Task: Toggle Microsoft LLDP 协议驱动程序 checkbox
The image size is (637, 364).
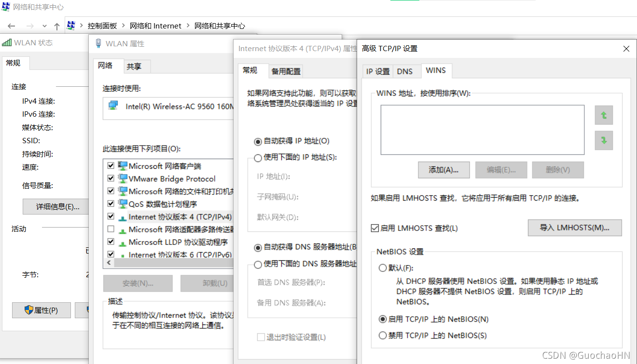Action: pyautogui.click(x=111, y=242)
